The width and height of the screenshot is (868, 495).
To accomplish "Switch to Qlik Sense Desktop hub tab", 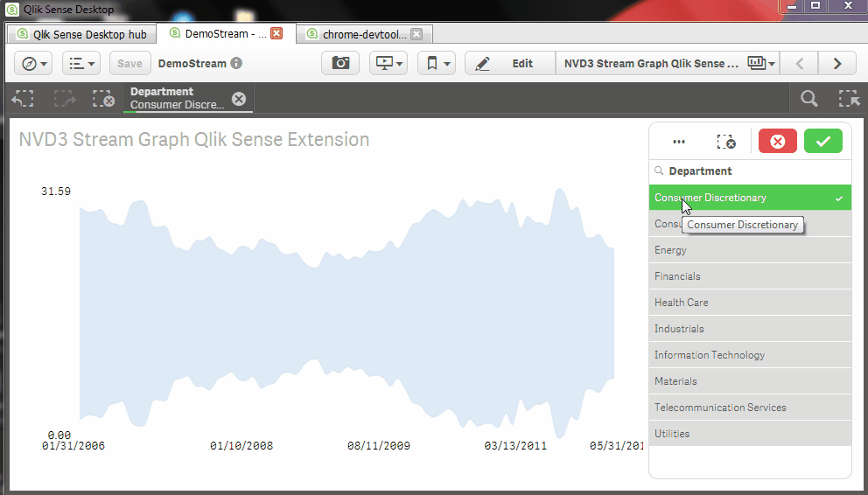I will click(82, 34).
